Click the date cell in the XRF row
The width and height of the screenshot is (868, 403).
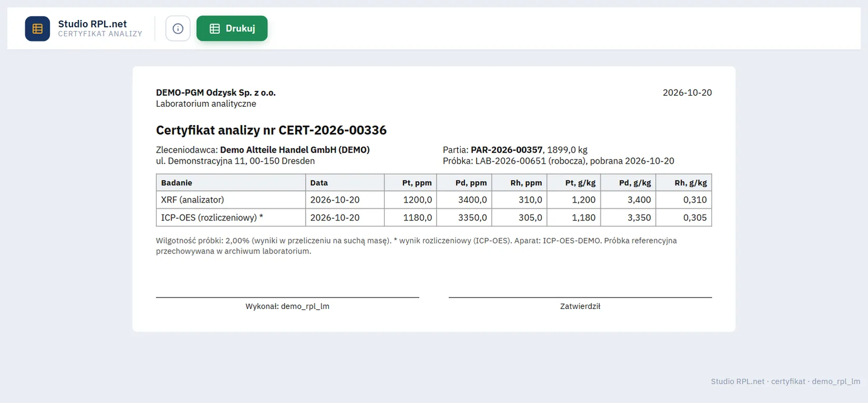[x=345, y=200]
